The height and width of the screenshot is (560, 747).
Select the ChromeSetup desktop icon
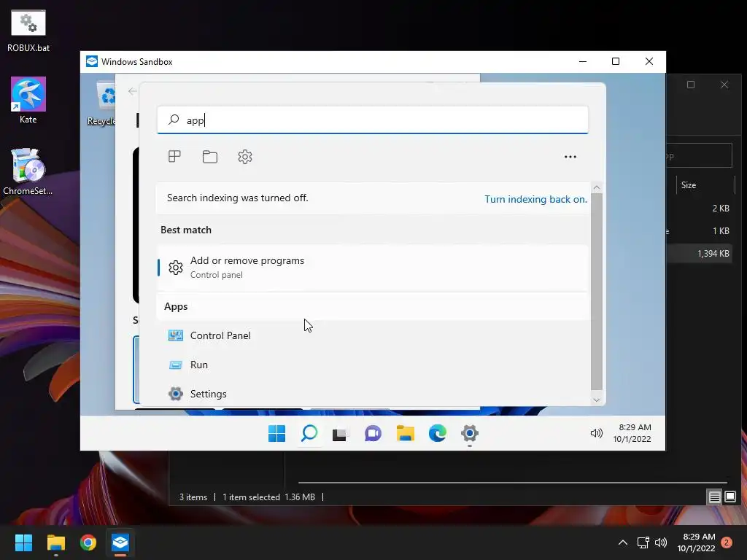(x=28, y=171)
